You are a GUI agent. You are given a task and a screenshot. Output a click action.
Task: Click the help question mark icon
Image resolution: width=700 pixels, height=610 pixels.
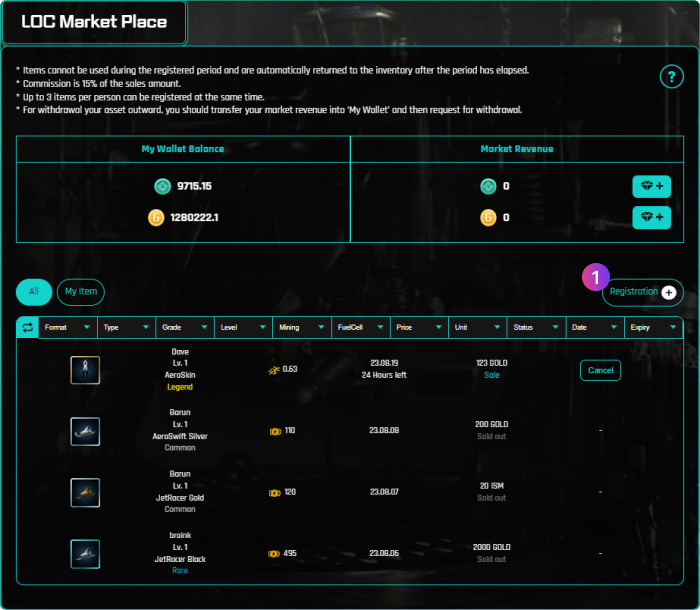click(x=670, y=78)
